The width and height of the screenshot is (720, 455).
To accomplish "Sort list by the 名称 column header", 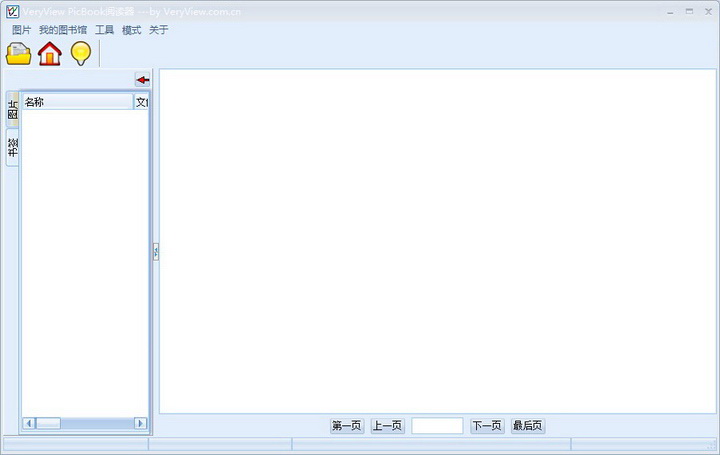I will point(77,102).
